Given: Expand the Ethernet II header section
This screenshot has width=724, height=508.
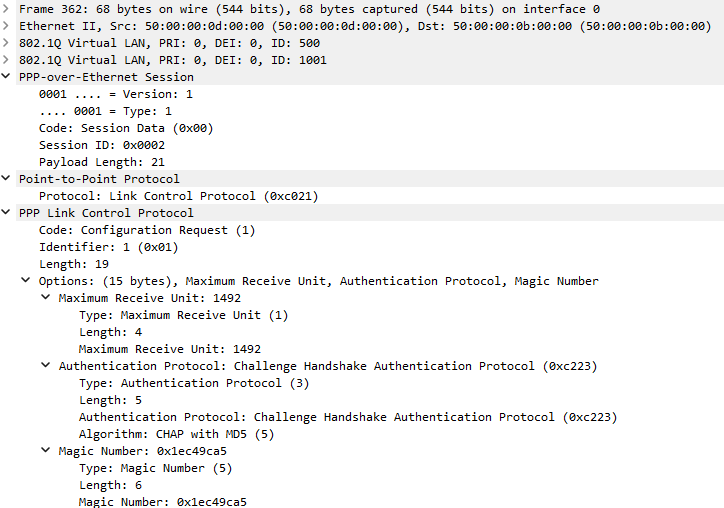Looking at the screenshot, I should click(6, 26).
